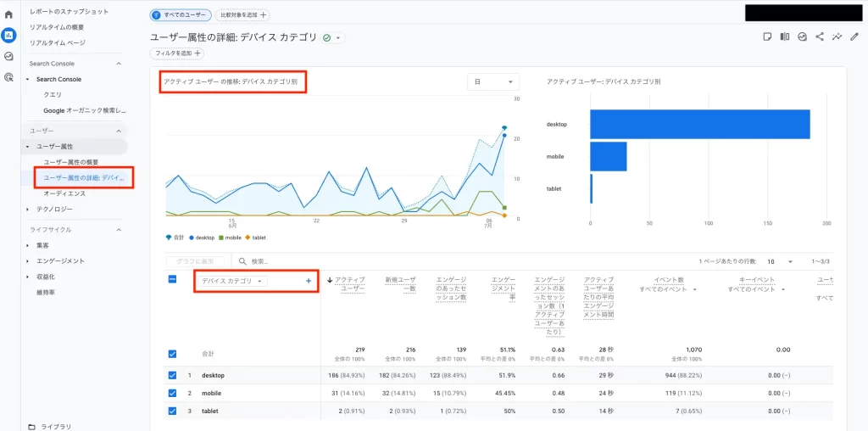The width and height of the screenshot is (868, 431).
Task: Collapse the ライフサイクル section chevron
Action: 119,229
